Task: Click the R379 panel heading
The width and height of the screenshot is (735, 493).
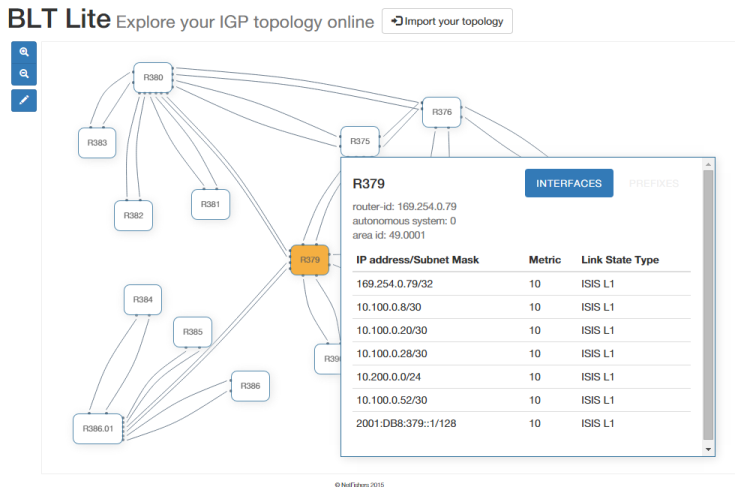Action: 368,184
